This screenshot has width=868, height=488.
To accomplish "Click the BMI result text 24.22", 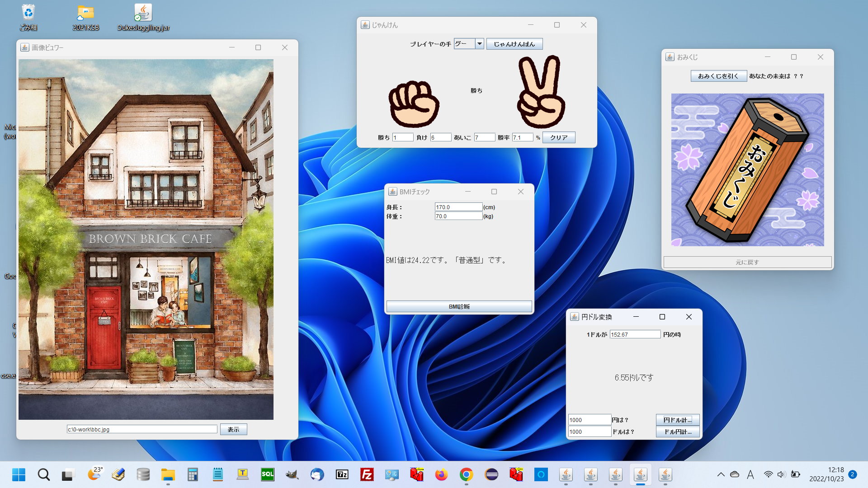I will pyautogui.click(x=447, y=260).
